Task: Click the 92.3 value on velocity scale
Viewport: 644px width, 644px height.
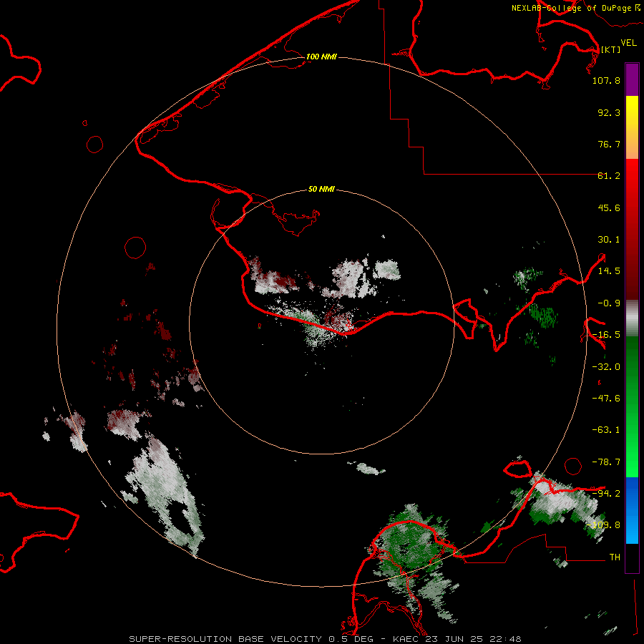Action: coord(609,112)
